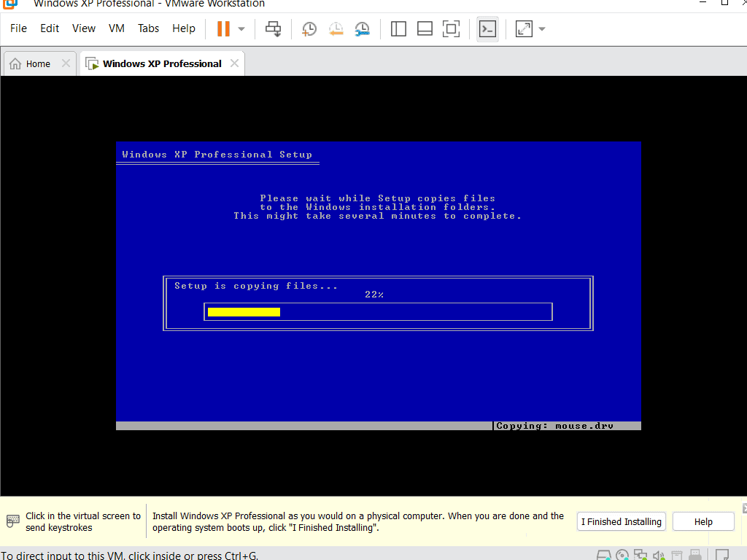Click the printer status icon
The width and height of the screenshot is (747, 560).
(x=676, y=555)
